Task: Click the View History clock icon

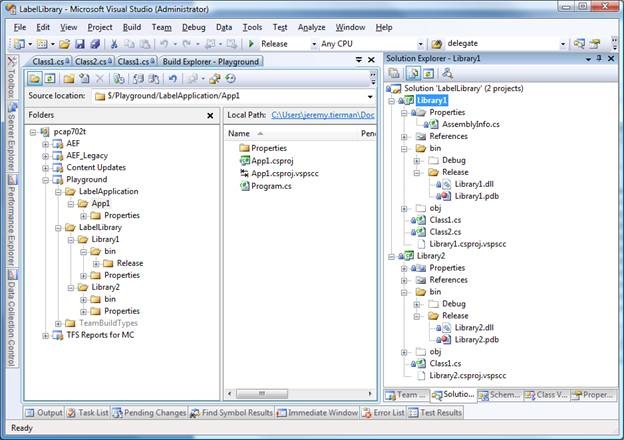Action: pos(230,78)
